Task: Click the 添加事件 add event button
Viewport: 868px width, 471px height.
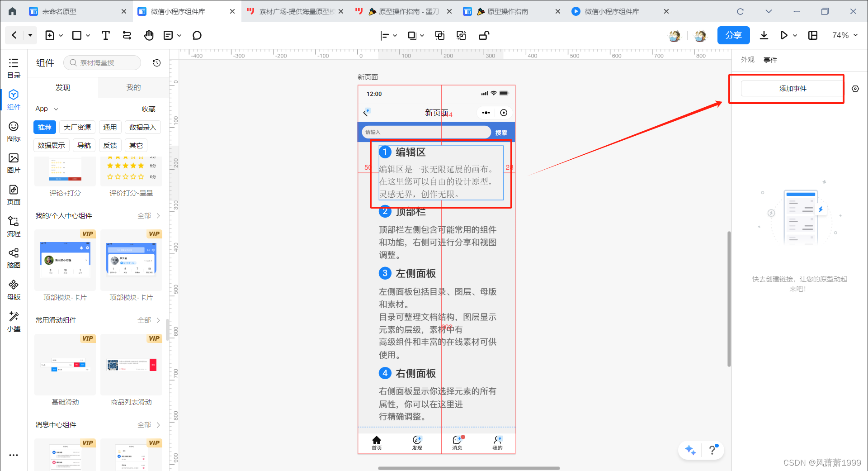Action: point(793,89)
